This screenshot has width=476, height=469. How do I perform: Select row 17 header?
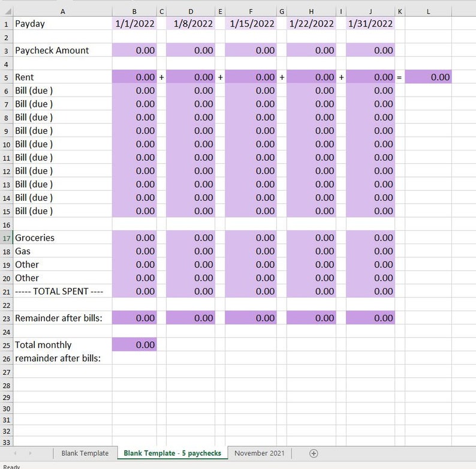tap(7, 238)
